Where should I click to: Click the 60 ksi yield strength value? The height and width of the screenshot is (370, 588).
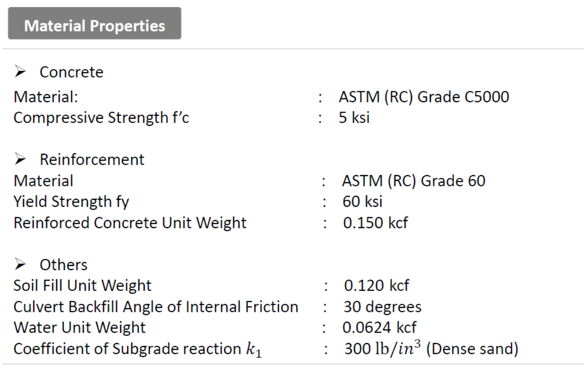tap(363, 202)
